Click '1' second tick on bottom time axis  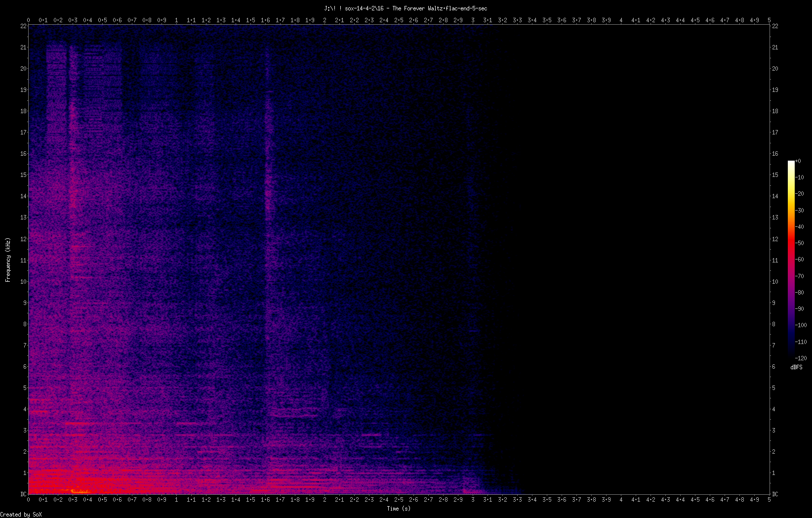pyautogui.click(x=176, y=500)
